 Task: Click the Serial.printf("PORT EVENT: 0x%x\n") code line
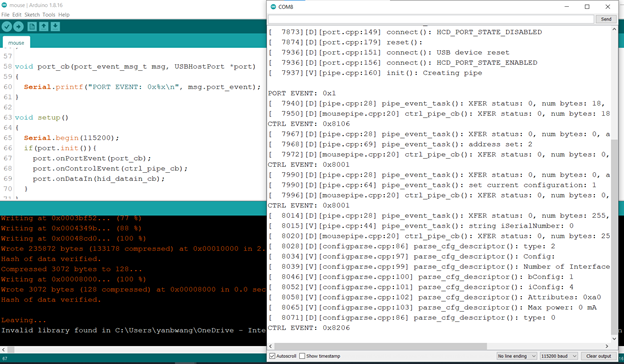(142, 87)
